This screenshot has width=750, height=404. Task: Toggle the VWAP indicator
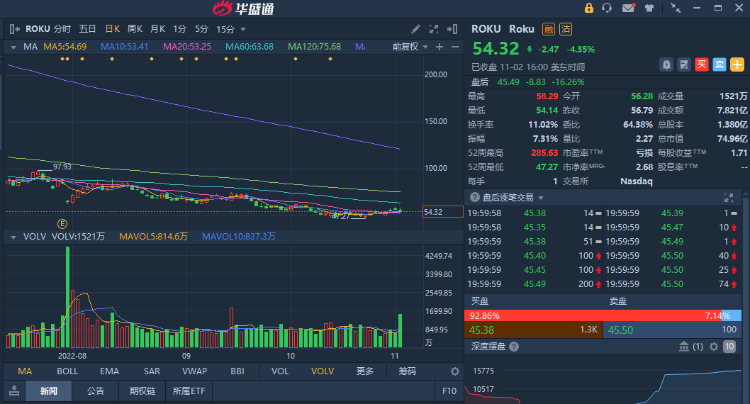pos(195,371)
